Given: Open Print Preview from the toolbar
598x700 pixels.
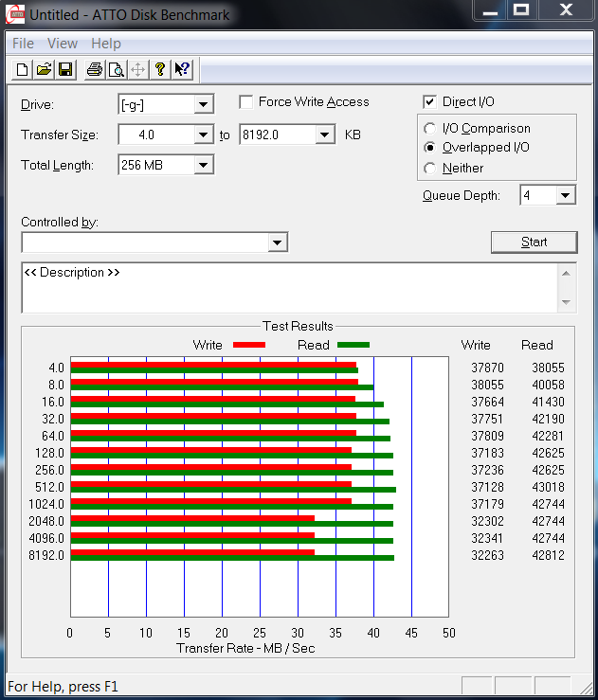Looking at the screenshot, I should pyautogui.click(x=116, y=69).
